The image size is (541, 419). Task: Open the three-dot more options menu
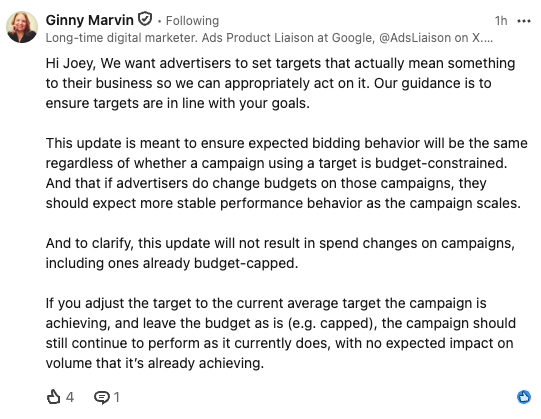click(524, 21)
